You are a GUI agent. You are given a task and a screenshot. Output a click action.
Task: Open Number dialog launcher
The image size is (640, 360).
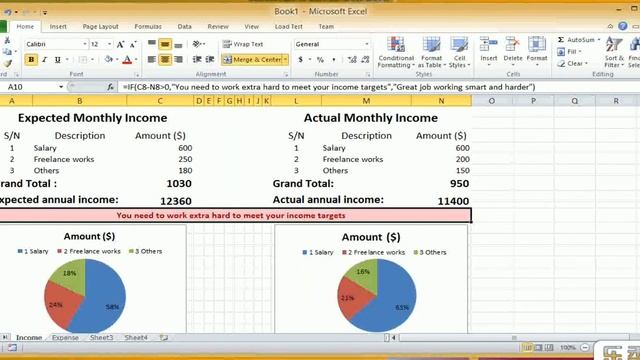coord(368,75)
